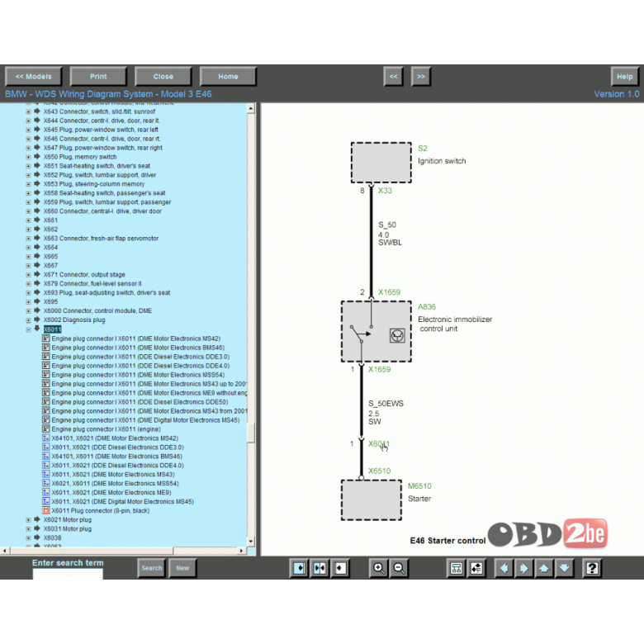The image size is (644, 644).
Task: Pan diagram down with blue arrow
Action: 564,568
